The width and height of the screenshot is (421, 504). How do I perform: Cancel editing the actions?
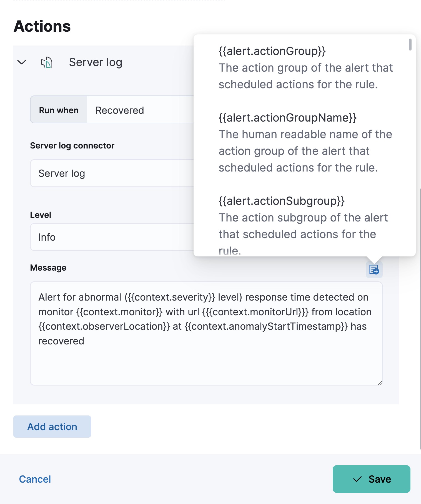34,479
